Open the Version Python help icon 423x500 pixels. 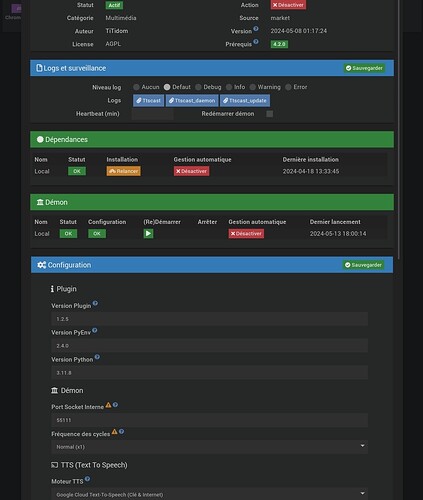(97, 357)
